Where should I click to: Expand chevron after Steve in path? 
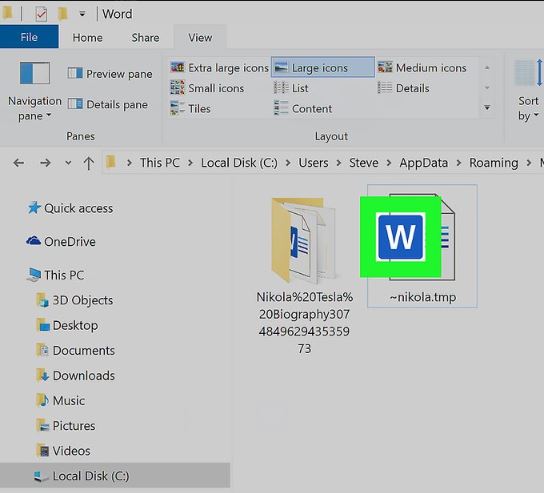(x=389, y=162)
